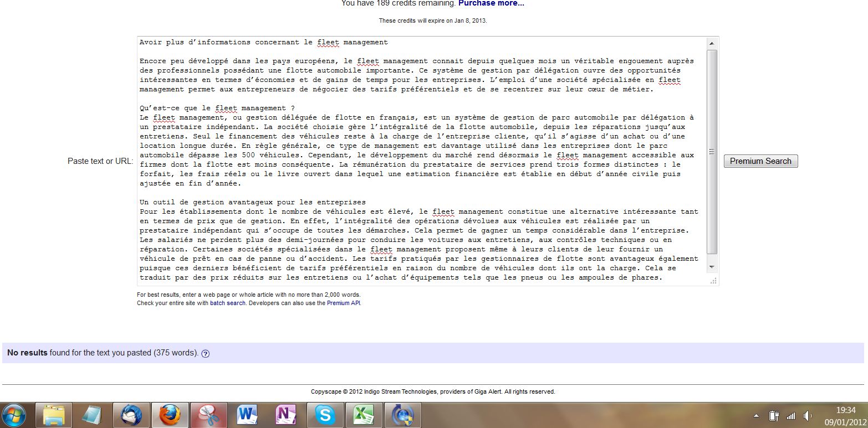The height and width of the screenshot is (428, 868).
Task: Switch to the Firefox taskbar icon
Action: click(170, 415)
